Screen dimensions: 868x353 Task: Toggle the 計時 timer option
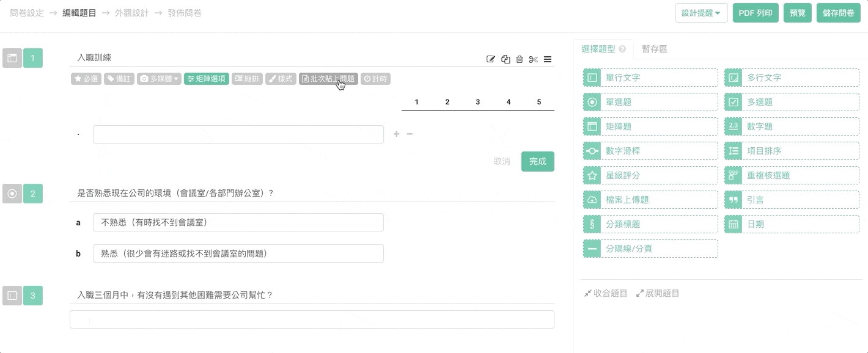375,79
